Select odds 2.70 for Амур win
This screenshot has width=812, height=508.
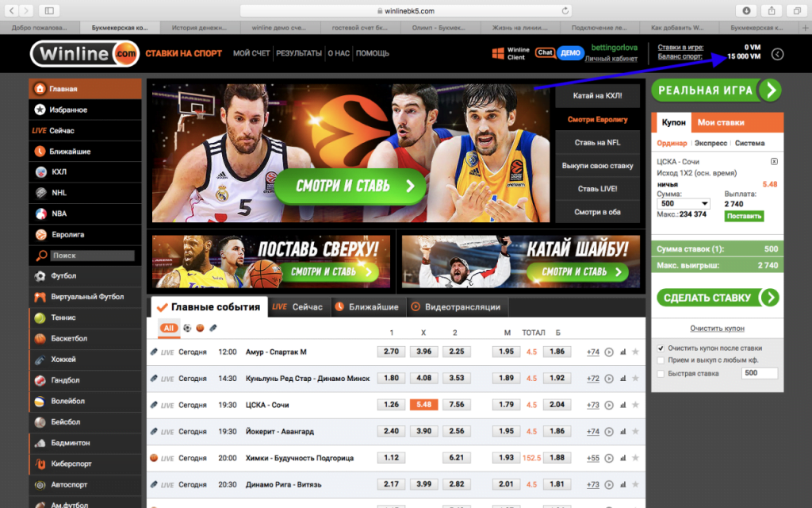391,352
